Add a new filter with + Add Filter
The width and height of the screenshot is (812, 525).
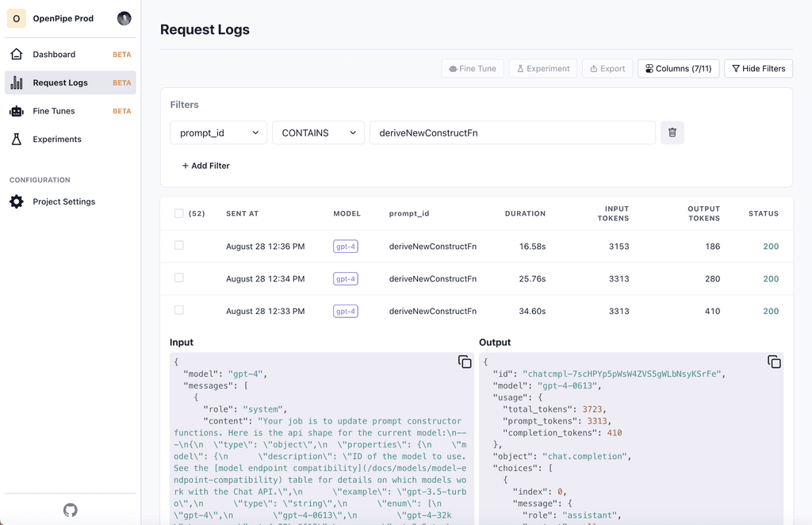[208, 166]
